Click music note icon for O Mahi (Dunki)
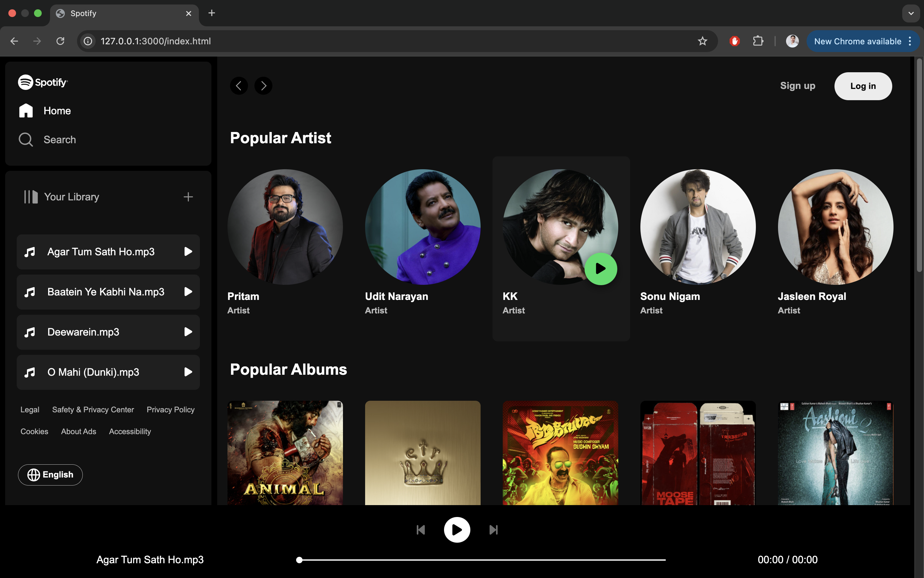 tap(30, 372)
